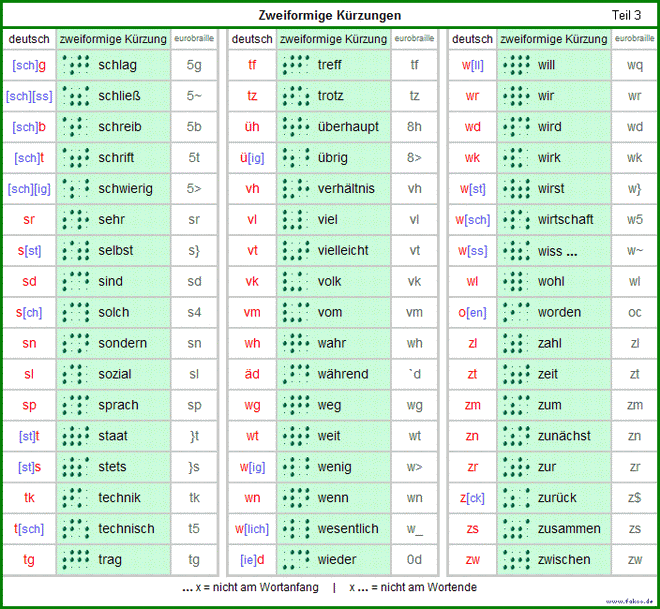660x609 pixels.
Task: Click the eurobraille code '5g'
Action: click(x=194, y=65)
